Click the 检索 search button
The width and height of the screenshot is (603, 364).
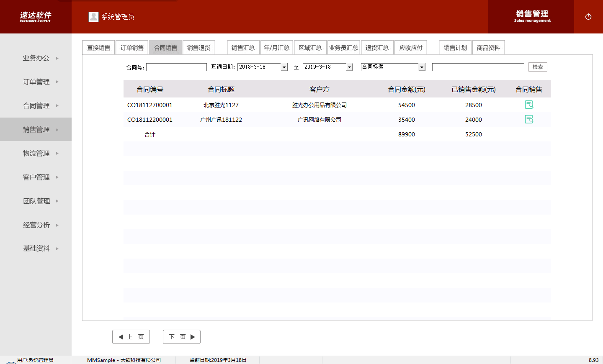(x=538, y=67)
